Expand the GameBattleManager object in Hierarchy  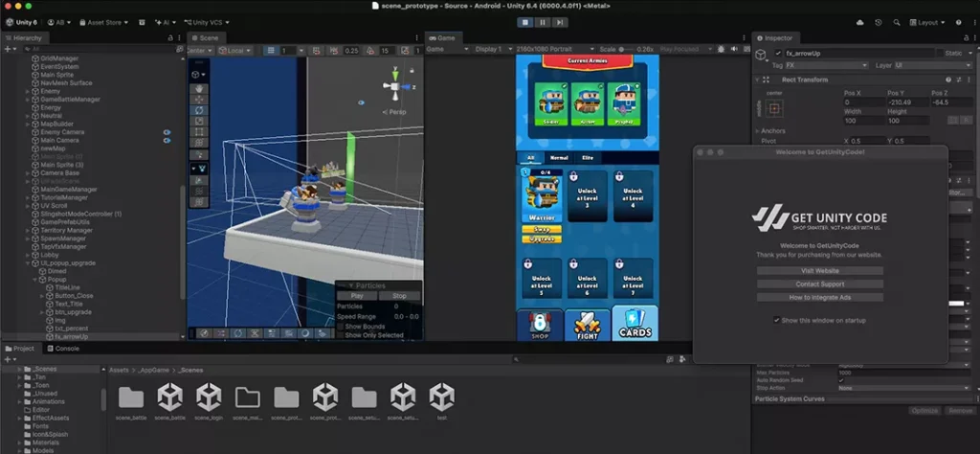pyautogui.click(x=28, y=100)
